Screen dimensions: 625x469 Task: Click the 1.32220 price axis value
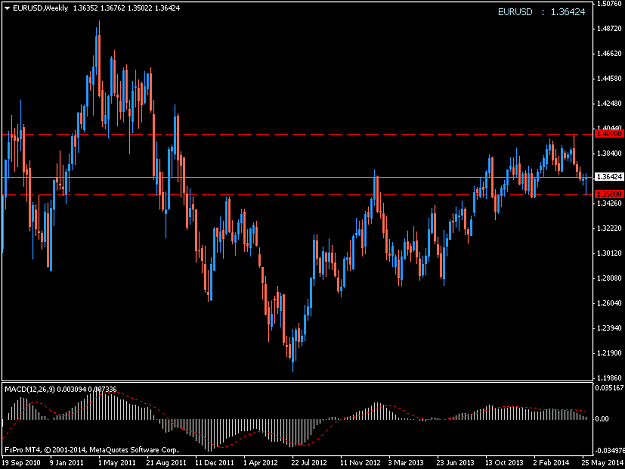pos(609,228)
